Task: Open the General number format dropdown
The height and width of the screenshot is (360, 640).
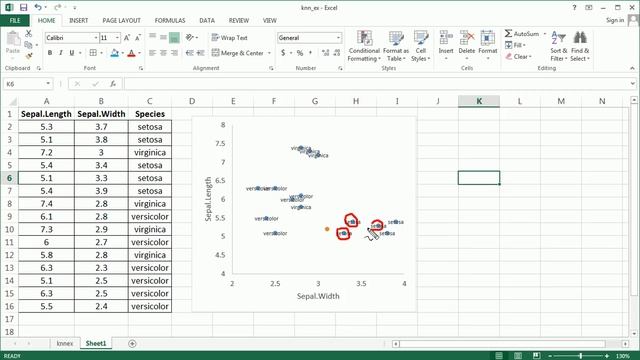Action: click(x=338, y=38)
